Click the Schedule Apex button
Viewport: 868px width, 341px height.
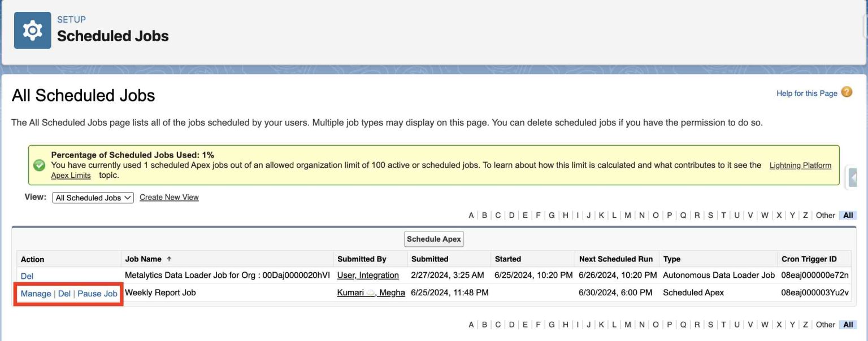(x=433, y=239)
